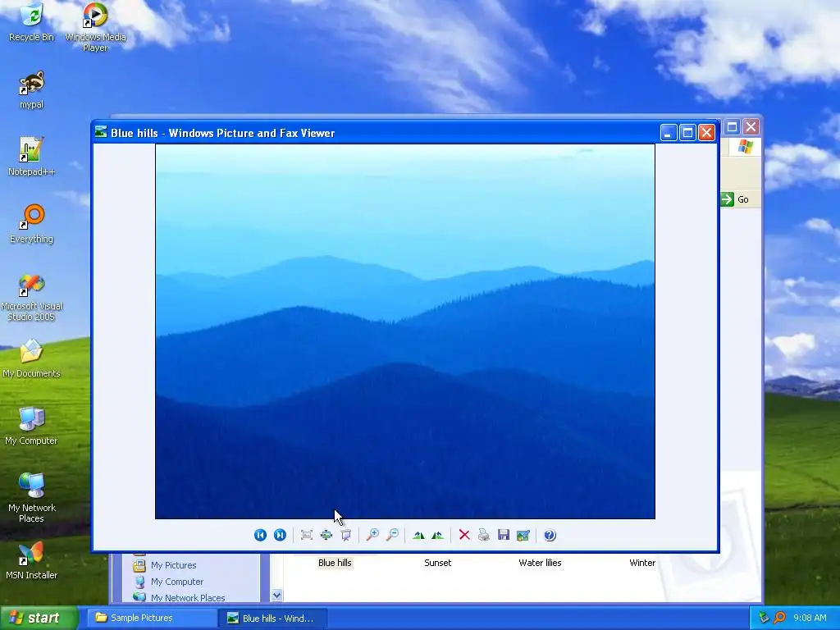Select My Documents desktop icon
840x630 pixels.
coord(32,358)
